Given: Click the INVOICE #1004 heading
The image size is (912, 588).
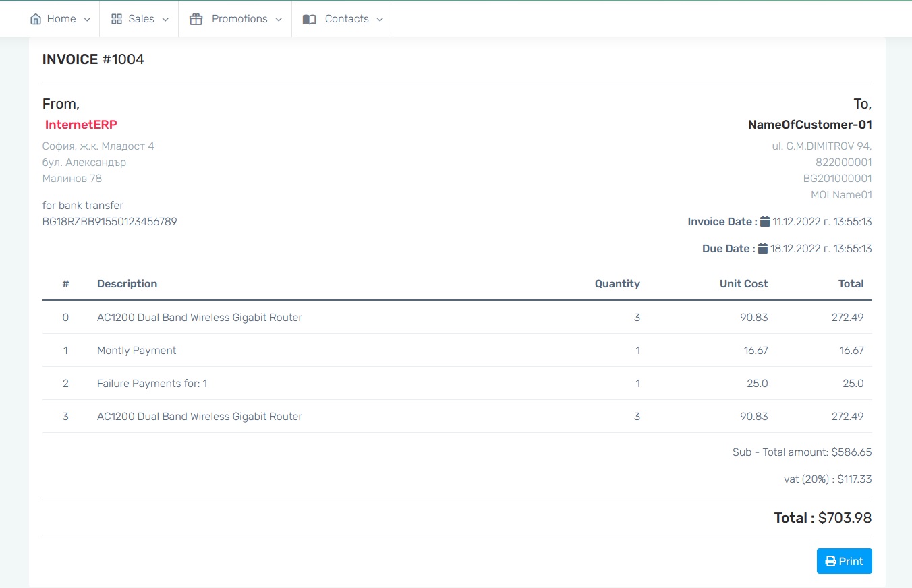Looking at the screenshot, I should (x=93, y=59).
